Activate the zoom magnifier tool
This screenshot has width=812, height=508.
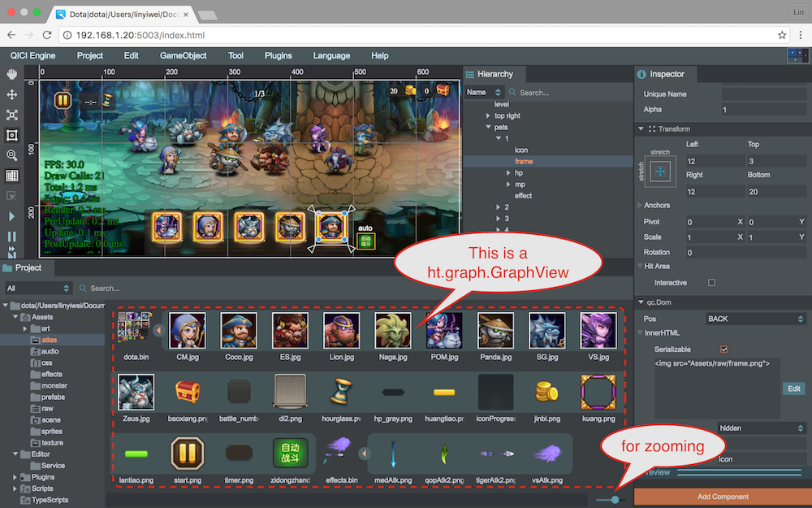pos(11,155)
